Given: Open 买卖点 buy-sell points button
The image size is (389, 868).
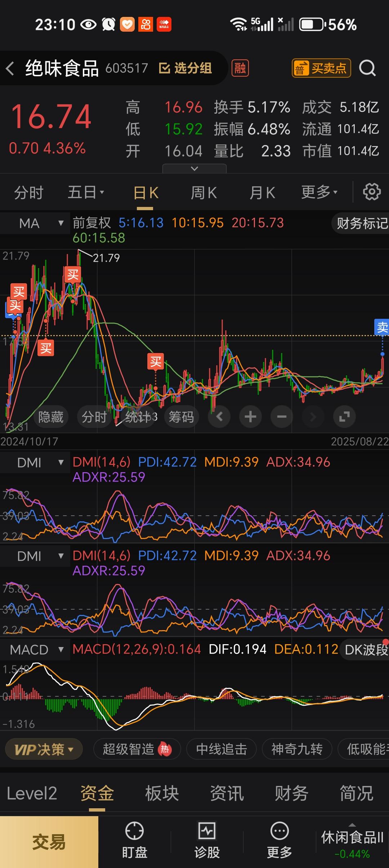Looking at the screenshot, I should pyautogui.click(x=321, y=68).
